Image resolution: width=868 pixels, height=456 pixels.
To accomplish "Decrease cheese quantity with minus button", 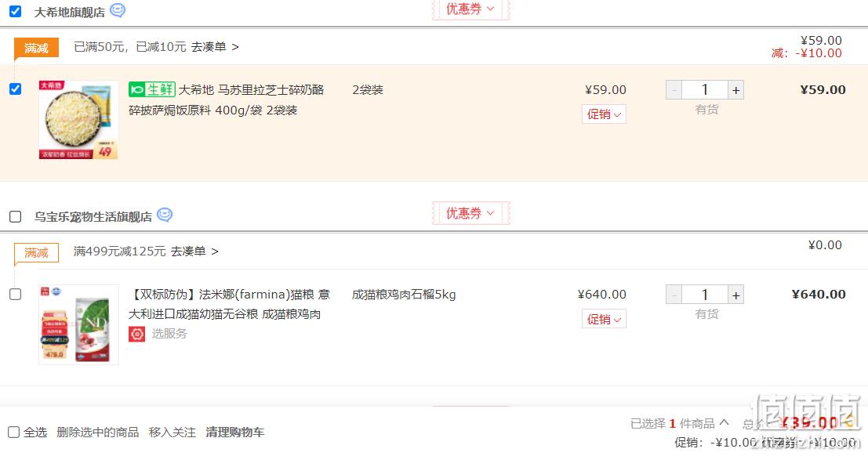I will click(674, 89).
